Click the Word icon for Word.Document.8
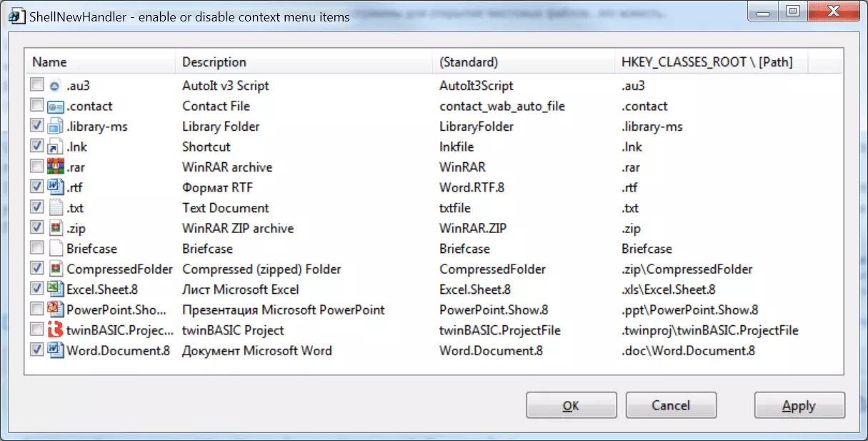Screen dimensions: 868x441 click(56, 351)
